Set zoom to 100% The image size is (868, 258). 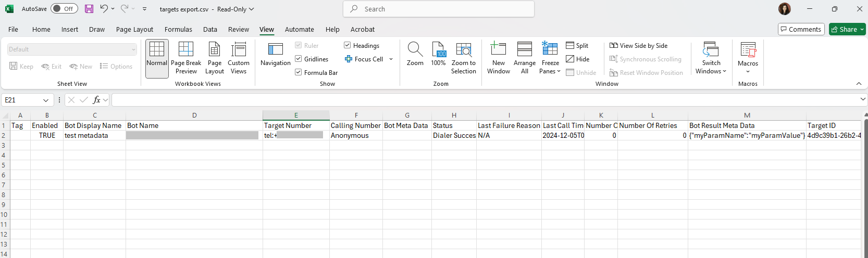[439, 55]
